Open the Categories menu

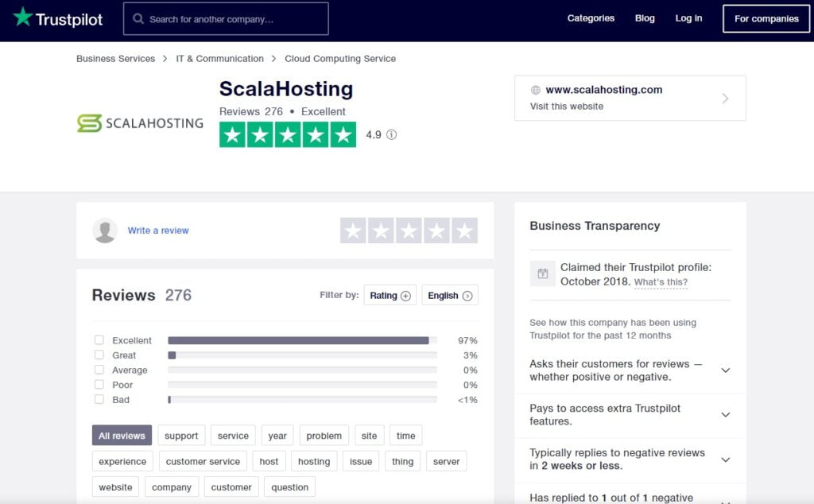[x=591, y=18]
